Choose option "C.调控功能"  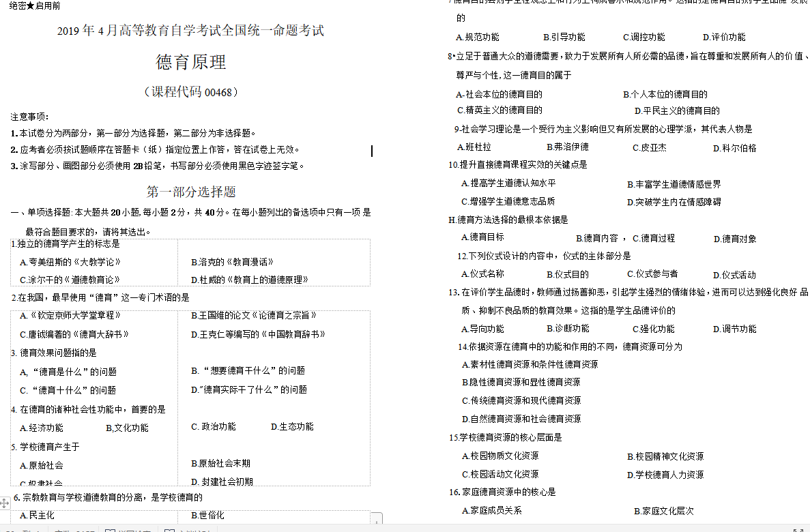tap(644, 38)
